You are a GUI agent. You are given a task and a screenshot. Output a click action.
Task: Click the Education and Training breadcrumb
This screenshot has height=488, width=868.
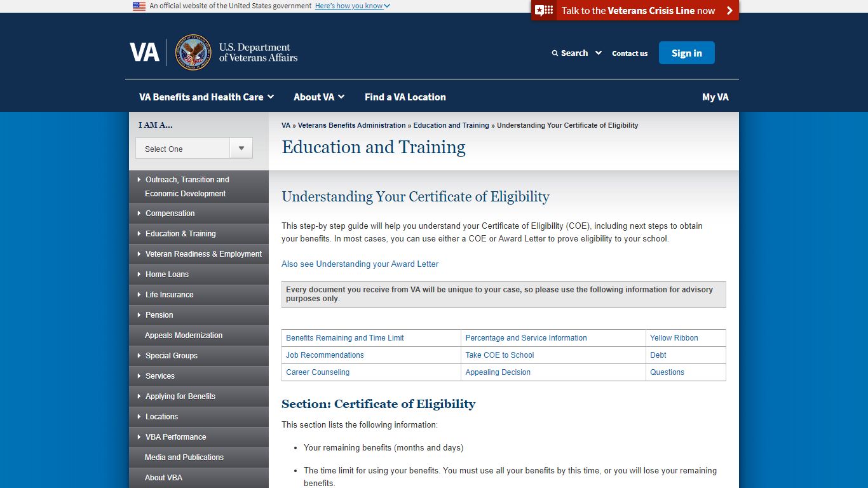(451, 125)
